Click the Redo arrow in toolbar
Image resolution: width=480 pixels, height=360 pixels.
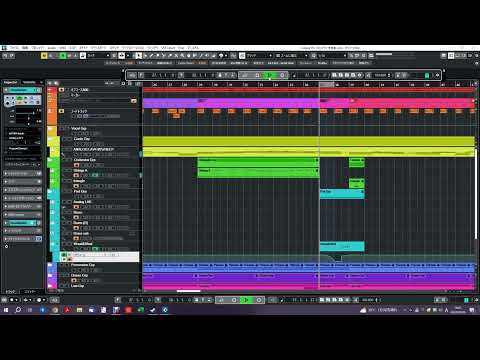coord(12,56)
